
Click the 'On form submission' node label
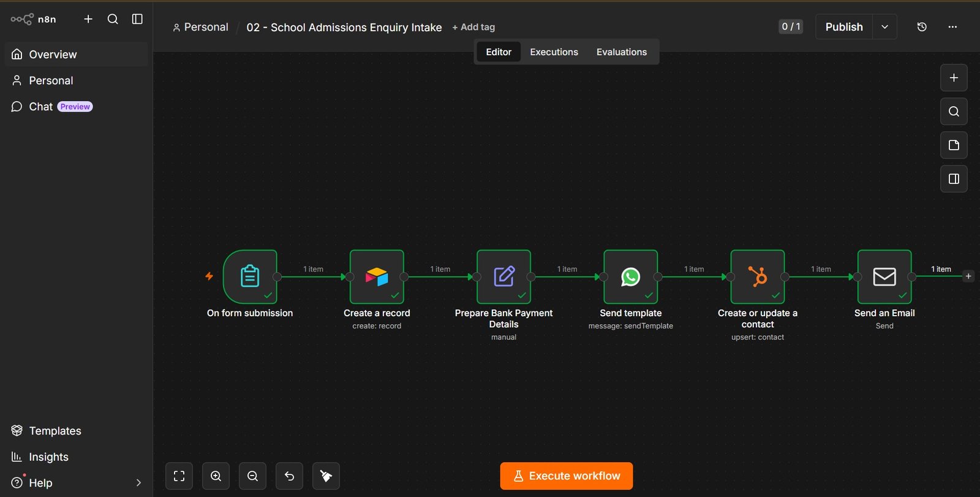250,313
